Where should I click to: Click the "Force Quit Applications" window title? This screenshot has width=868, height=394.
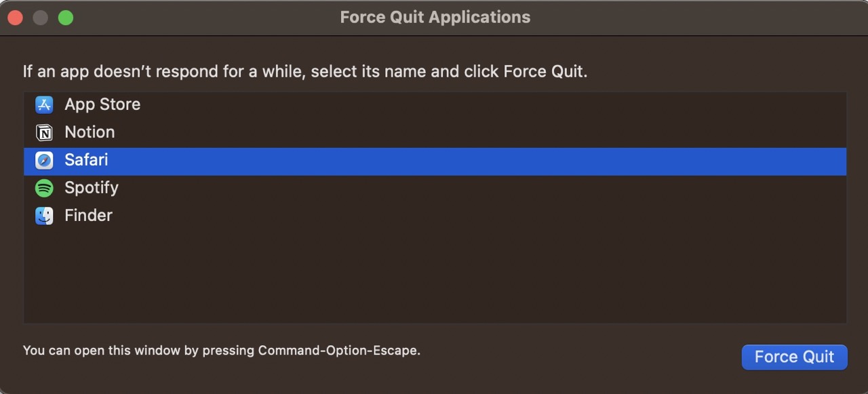(435, 18)
